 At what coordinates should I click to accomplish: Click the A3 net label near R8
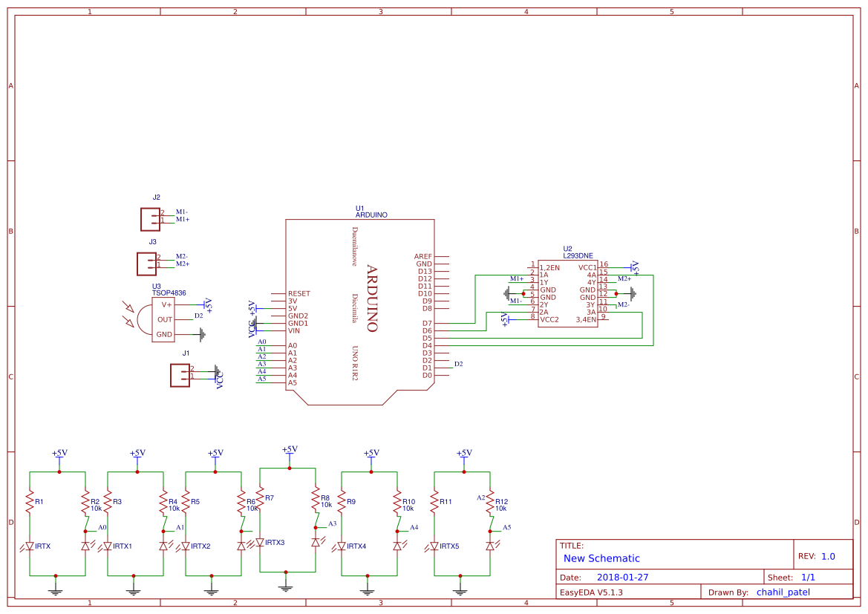(333, 523)
